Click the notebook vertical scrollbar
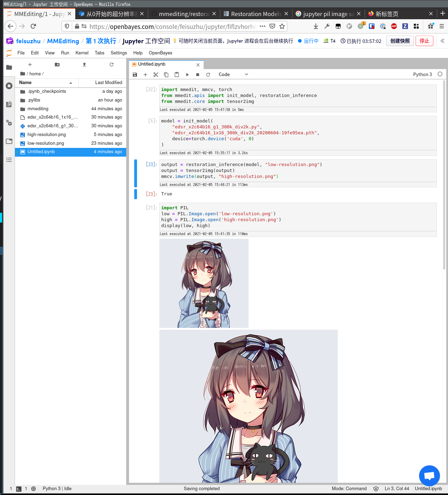Viewport: 448px width, 495px height. 444,174
